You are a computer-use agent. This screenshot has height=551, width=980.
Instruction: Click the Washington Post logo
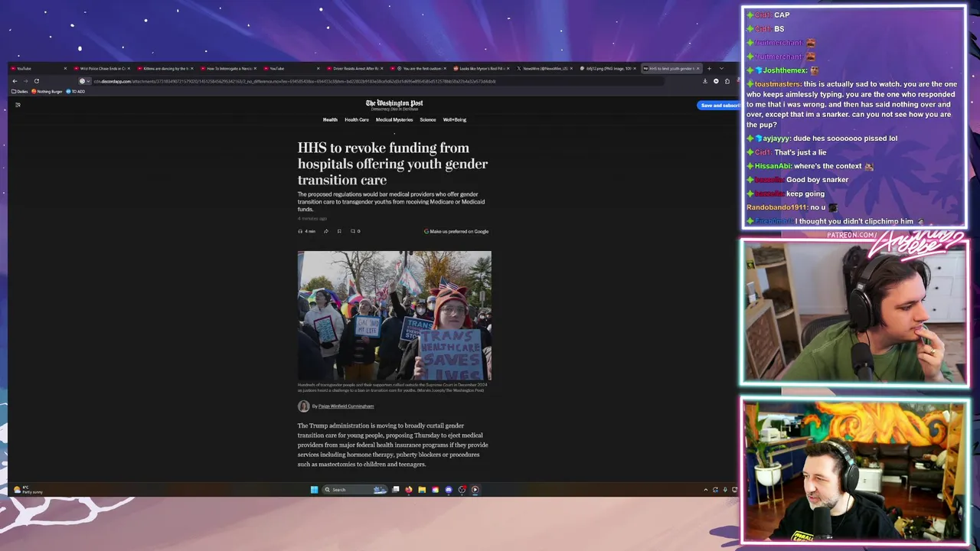tap(394, 103)
